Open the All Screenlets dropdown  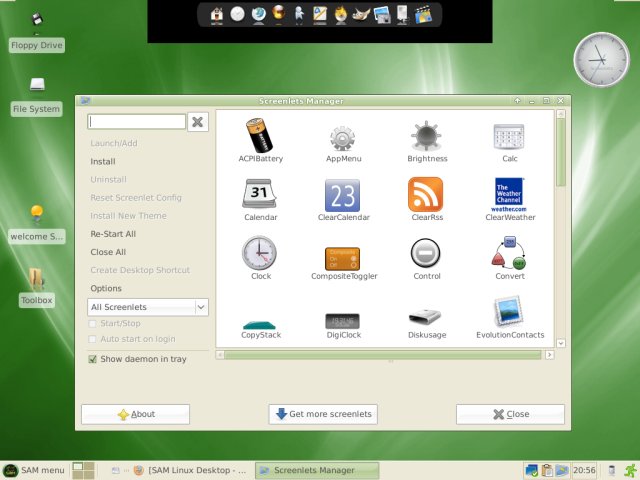[x=148, y=307]
